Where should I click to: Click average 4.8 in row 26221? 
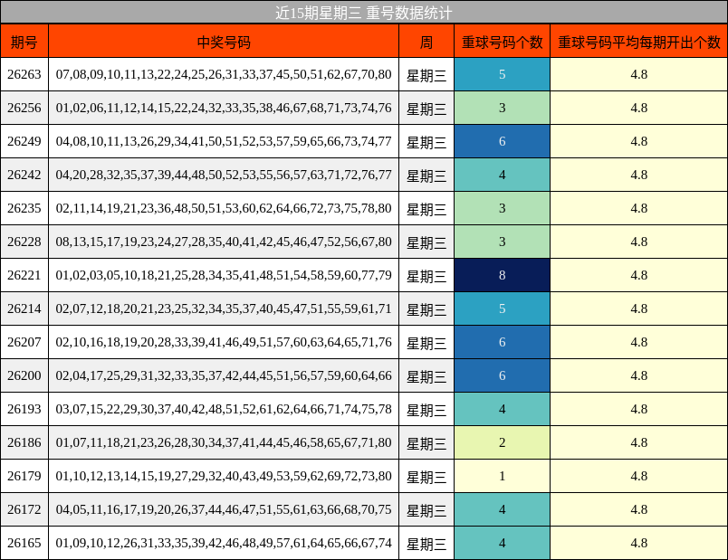[x=639, y=275]
